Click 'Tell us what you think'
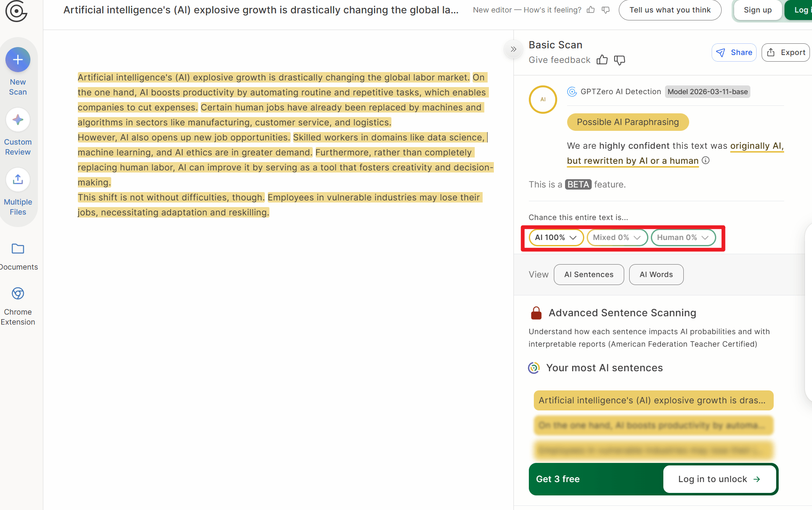 tap(670, 10)
